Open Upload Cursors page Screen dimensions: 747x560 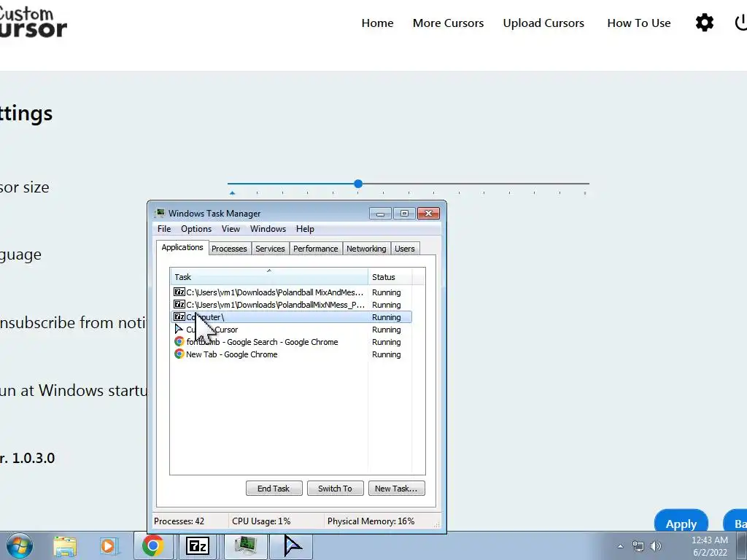[543, 23]
